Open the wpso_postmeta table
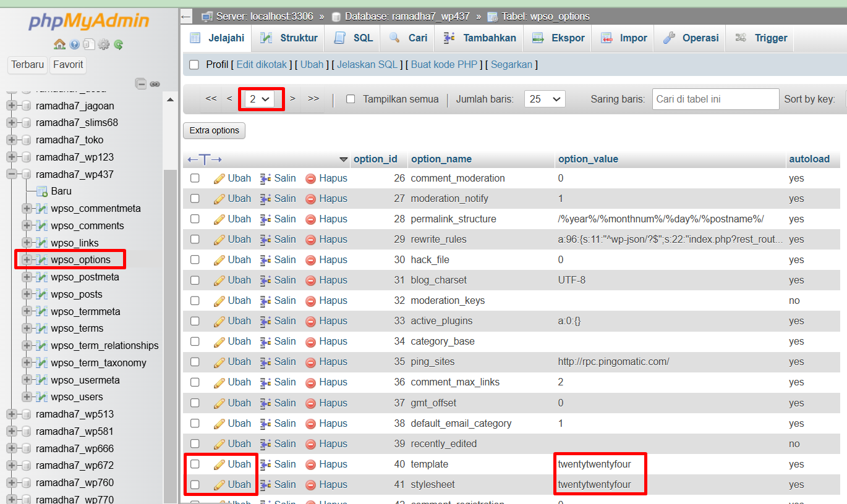Image resolution: width=847 pixels, height=504 pixels. tap(85, 277)
